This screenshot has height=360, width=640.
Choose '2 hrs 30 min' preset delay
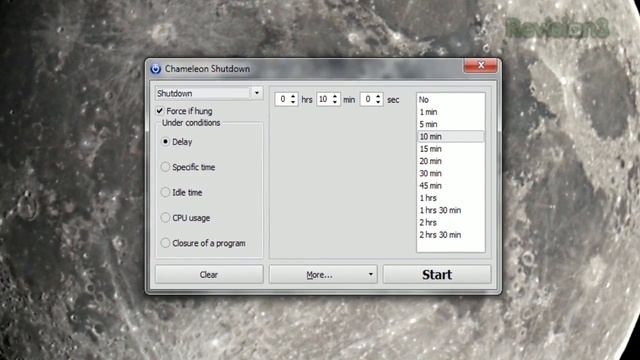[451, 235]
